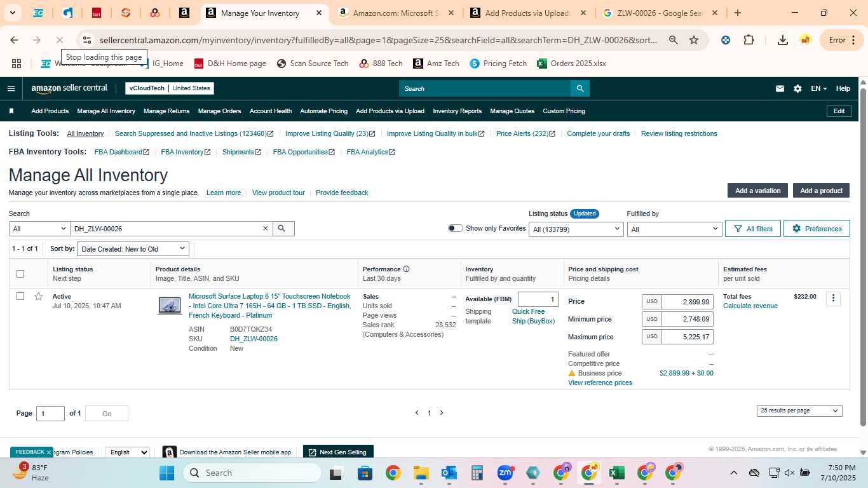Open the Chrome extensions puzzle icon

point(749,40)
